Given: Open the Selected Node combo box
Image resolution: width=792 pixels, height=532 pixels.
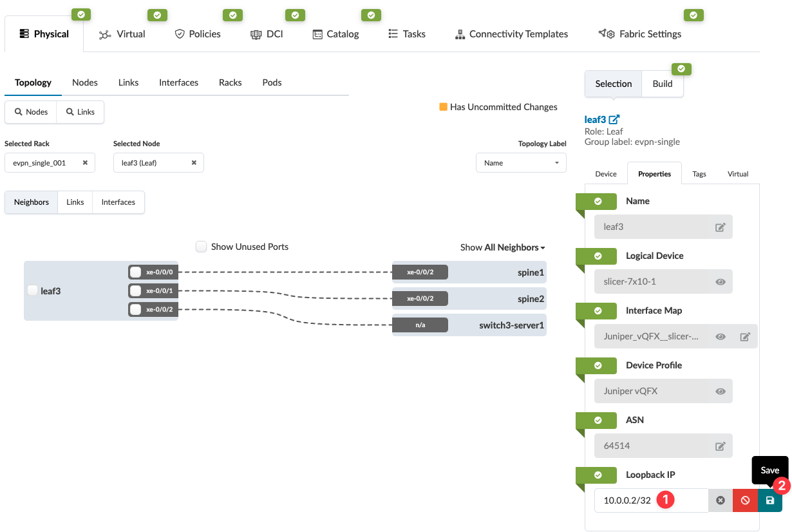Looking at the screenshot, I should (x=158, y=163).
